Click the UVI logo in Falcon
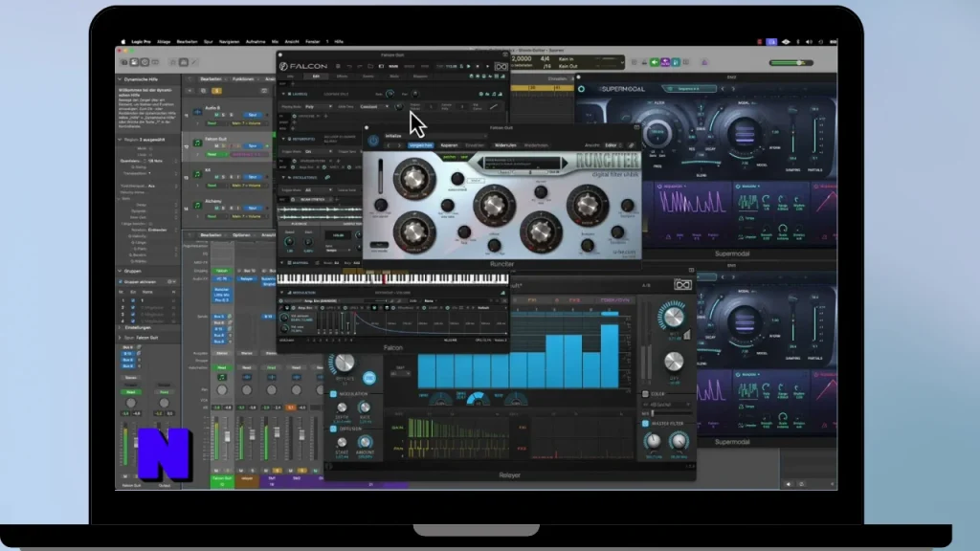This screenshot has height=551, width=980. (x=501, y=66)
